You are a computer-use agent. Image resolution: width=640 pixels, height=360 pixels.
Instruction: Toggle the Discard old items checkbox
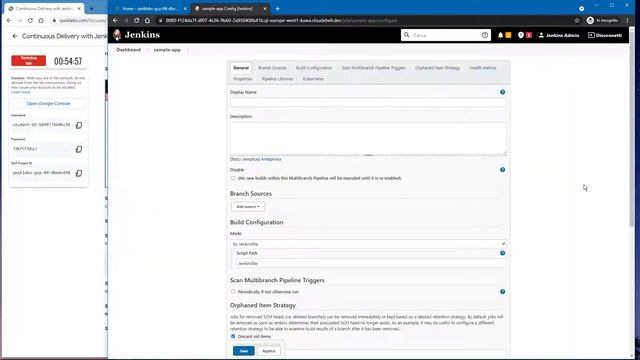pyautogui.click(x=233, y=336)
